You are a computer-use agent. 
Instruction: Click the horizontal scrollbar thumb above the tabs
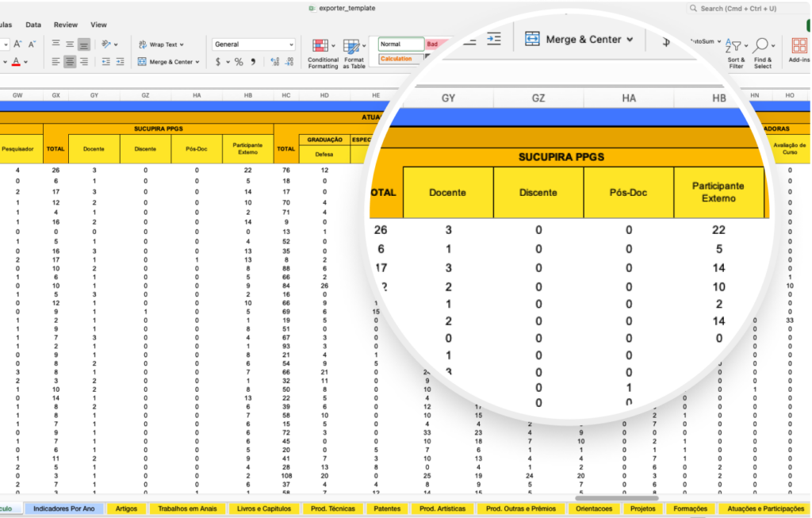pyautogui.click(x=617, y=498)
